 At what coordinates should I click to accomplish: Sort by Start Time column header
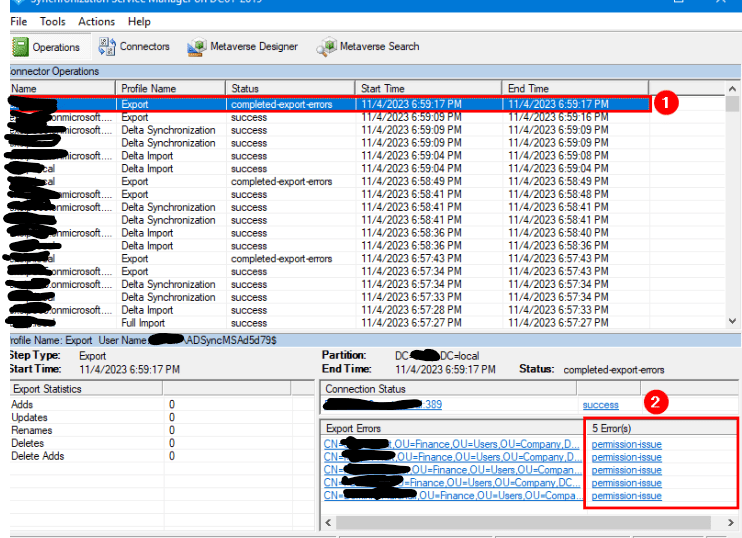pos(428,89)
